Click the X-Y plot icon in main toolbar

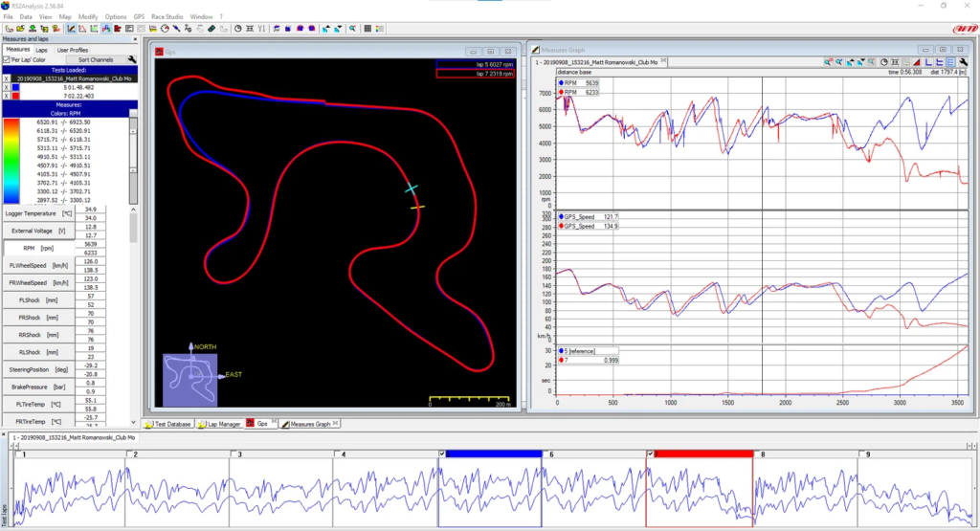pos(93,29)
